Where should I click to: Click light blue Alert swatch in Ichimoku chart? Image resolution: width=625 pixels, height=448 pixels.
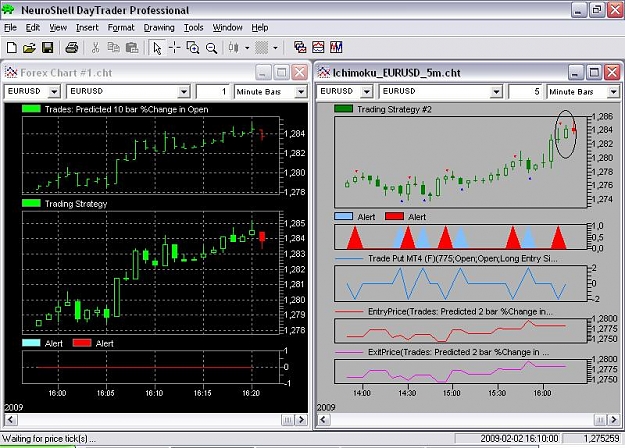pos(344,216)
